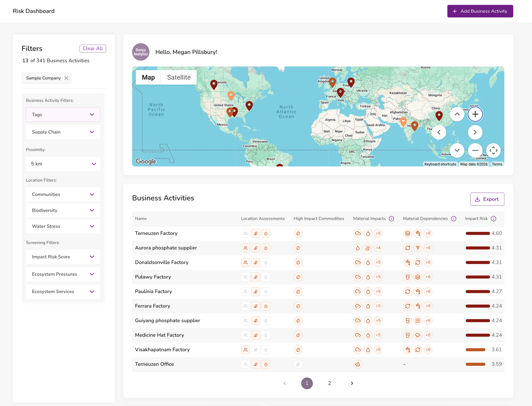Click communities icon for Visakhapatnam Factory

(x=245, y=350)
